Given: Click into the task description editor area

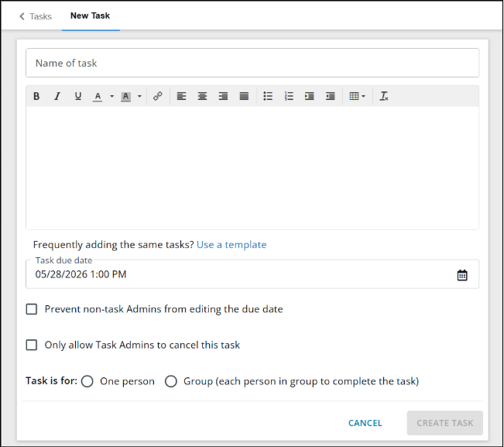Looking at the screenshot, I should [252, 168].
